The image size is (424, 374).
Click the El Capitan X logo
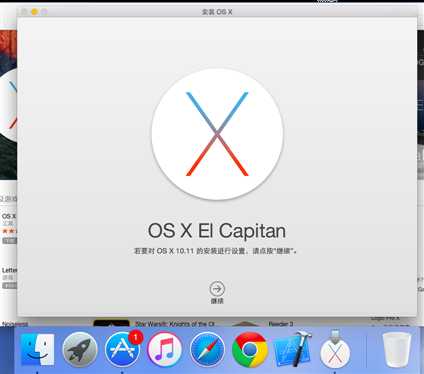click(217, 134)
